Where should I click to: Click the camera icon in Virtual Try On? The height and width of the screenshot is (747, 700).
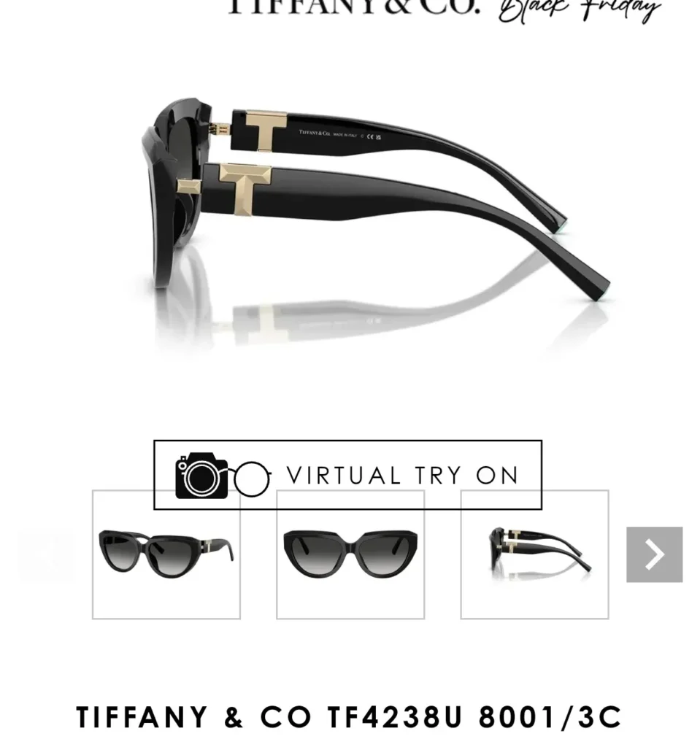pos(201,476)
